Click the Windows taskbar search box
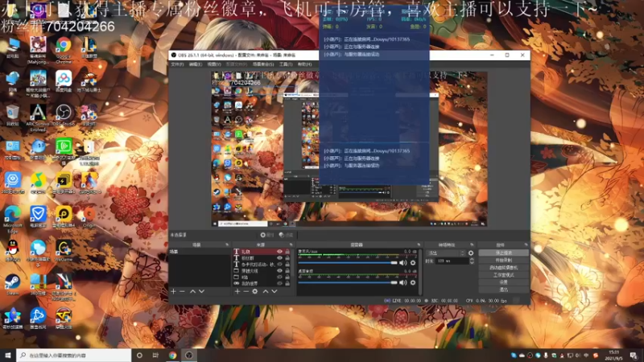This screenshot has height=362, width=644. click(x=74, y=356)
